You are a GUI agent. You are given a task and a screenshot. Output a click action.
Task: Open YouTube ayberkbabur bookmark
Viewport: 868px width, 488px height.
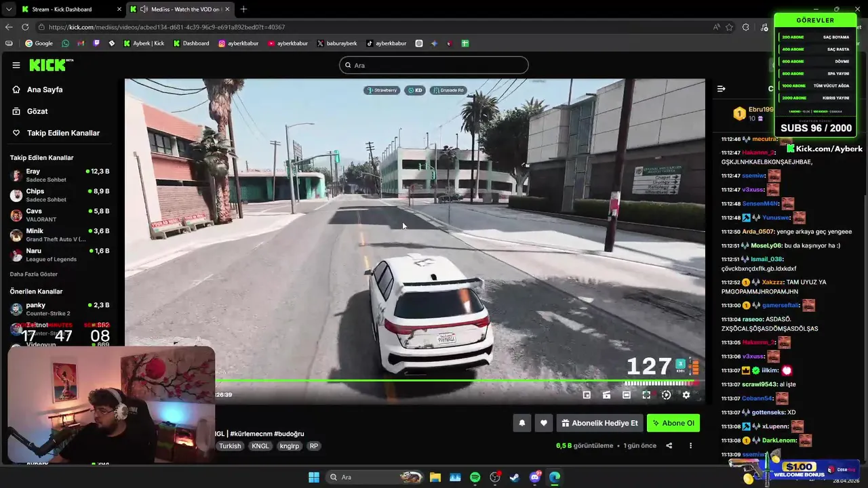pos(288,43)
